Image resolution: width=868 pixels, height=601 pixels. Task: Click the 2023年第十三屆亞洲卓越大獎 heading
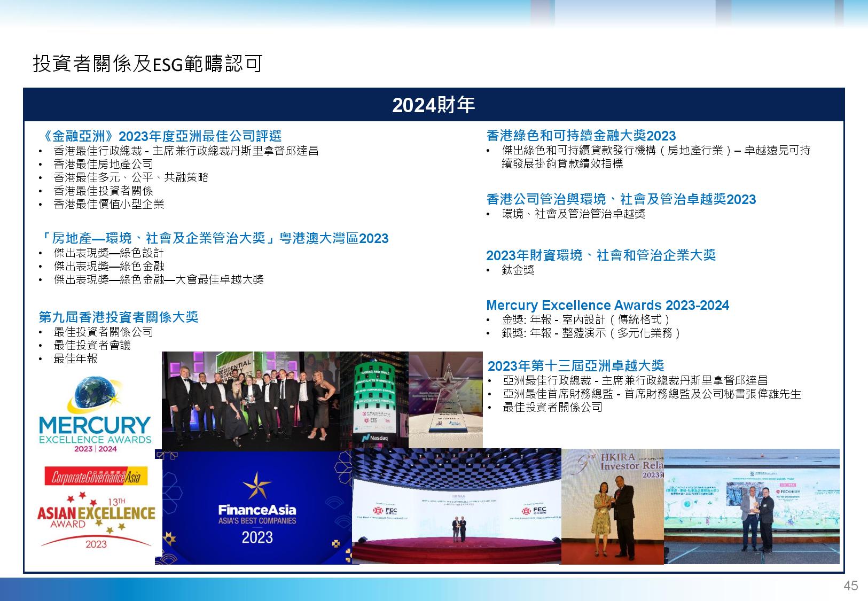tap(576, 366)
